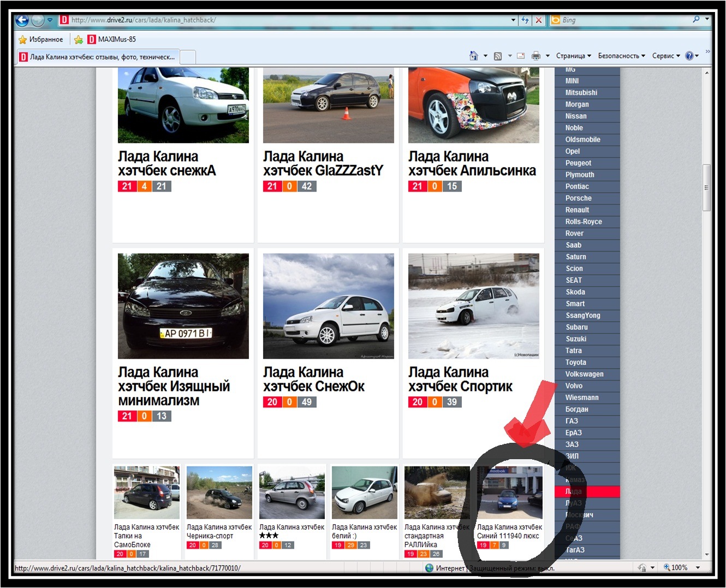726x588 pixels.
Task: Click the dark car photo with AP 0971 plate
Action: point(183,306)
